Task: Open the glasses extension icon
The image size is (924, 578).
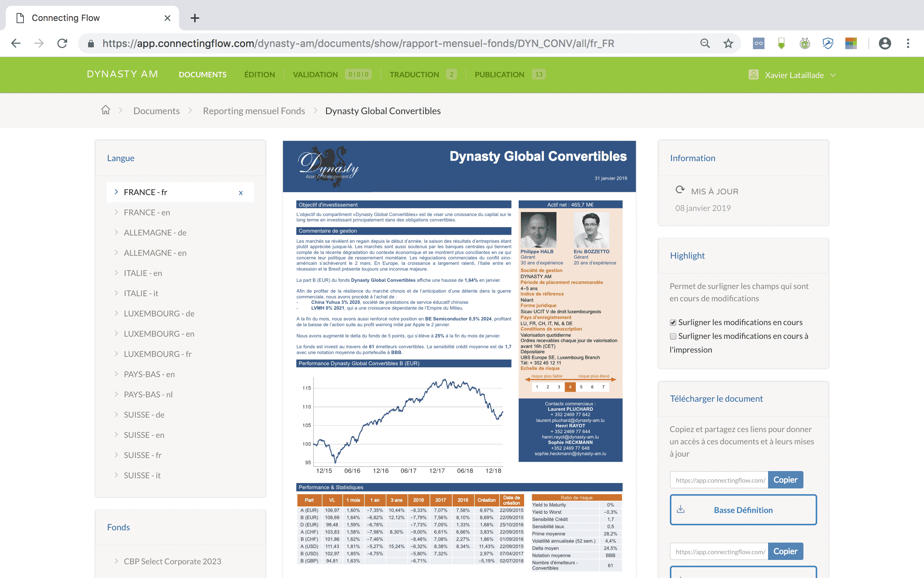Action: click(758, 43)
